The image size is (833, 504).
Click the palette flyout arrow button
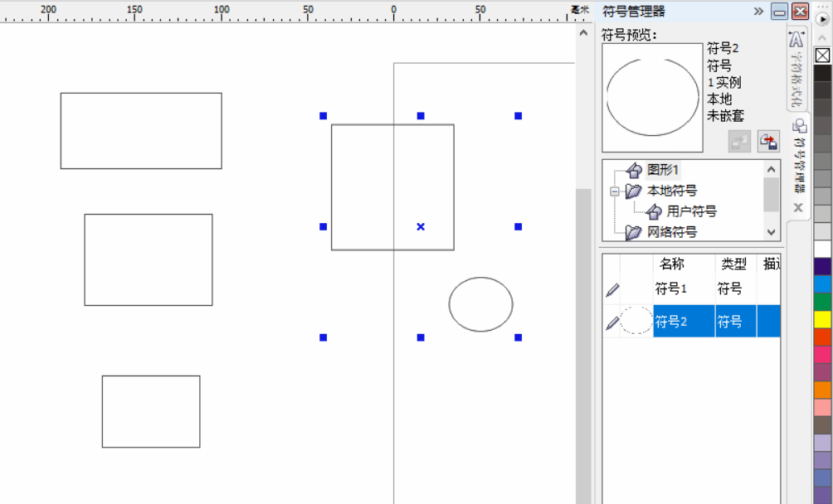pyautogui.click(x=822, y=18)
